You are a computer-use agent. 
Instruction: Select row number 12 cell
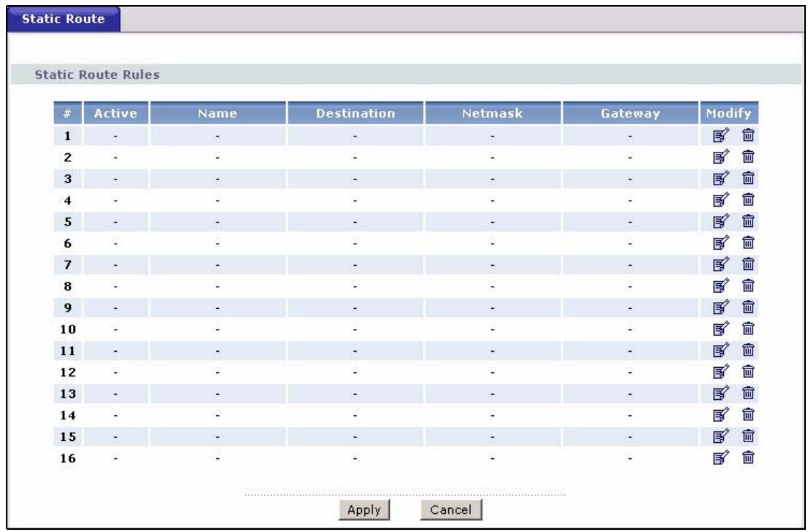(x=67, y=372)
